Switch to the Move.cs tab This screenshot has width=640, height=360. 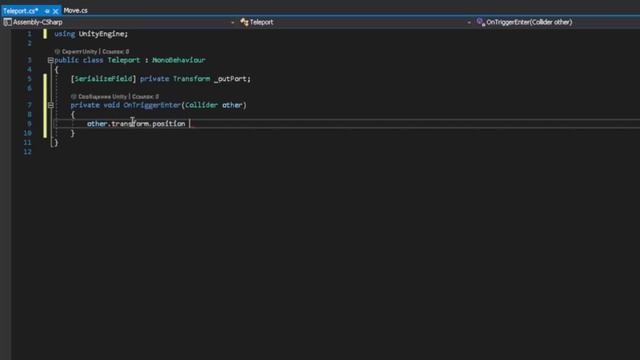[76, 11]
